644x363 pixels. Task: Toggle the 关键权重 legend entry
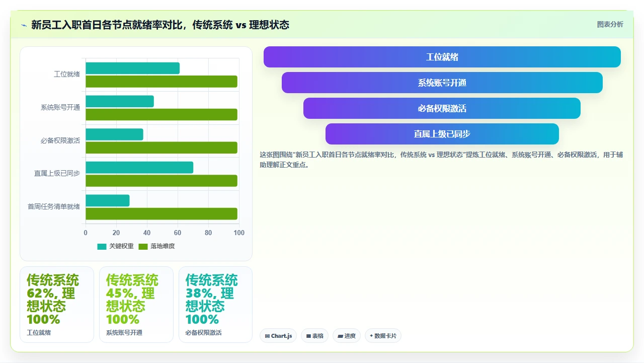(115, 246)
